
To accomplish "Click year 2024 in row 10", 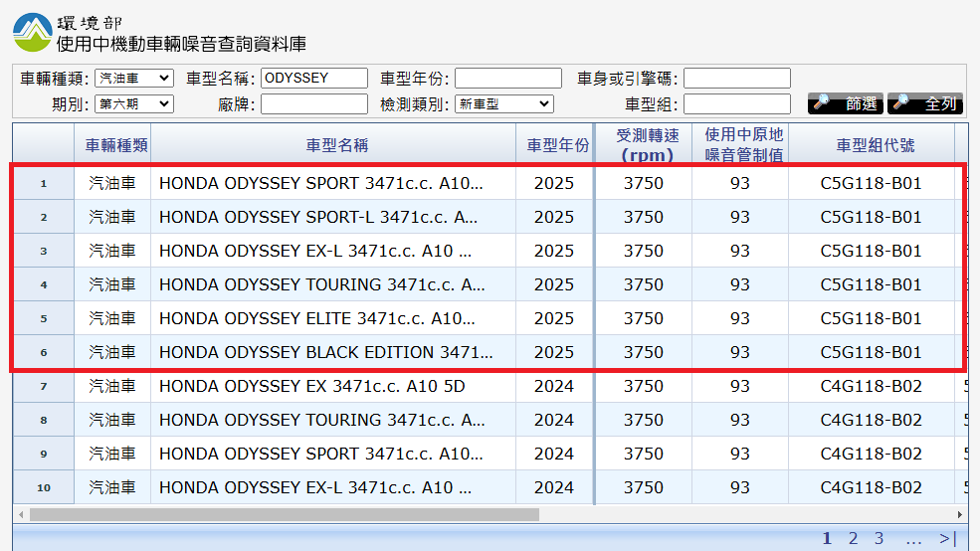I will pyautogui.click(x=554, y=487).
